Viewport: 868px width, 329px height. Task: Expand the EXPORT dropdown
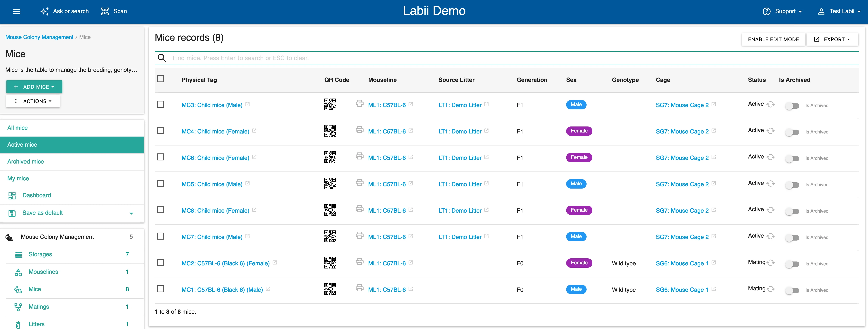click(832, 39)
